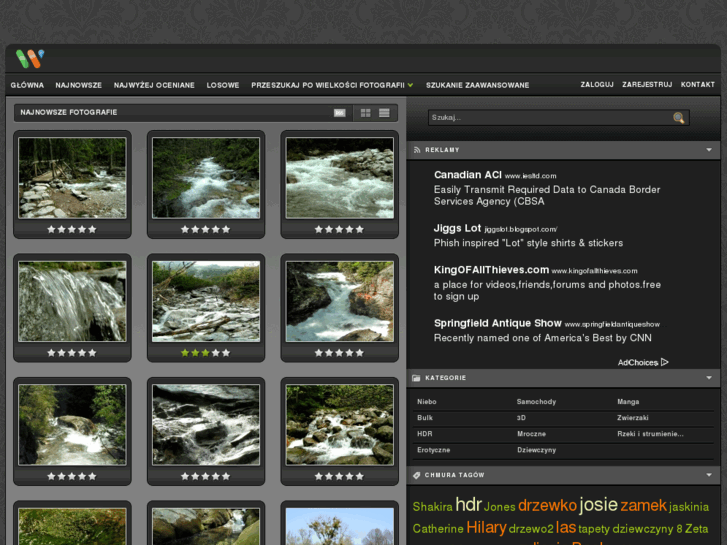The image size is (727, 545).
Task: Open the Samochody category link
Action: tap(536, 402)
